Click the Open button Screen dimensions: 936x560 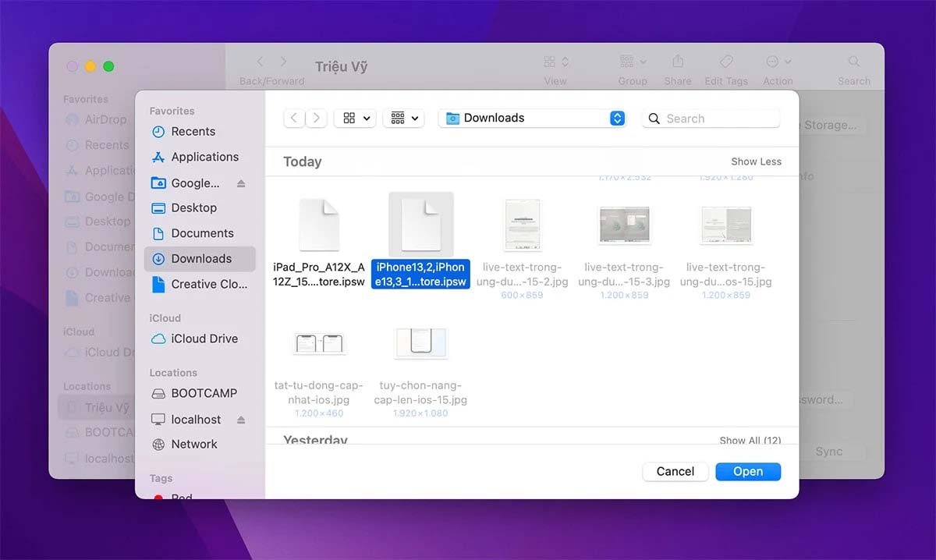[748, 472]
